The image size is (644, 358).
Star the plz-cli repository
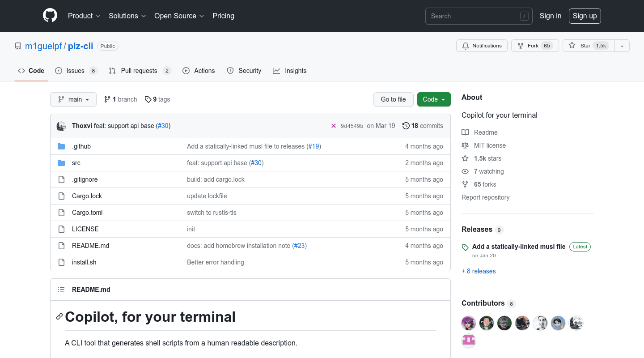(589, 46)
